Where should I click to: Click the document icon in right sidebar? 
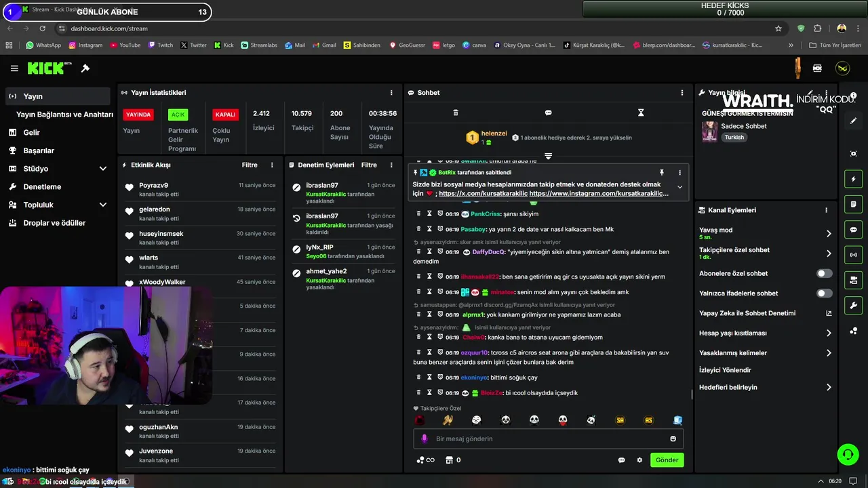click(854, 204)
